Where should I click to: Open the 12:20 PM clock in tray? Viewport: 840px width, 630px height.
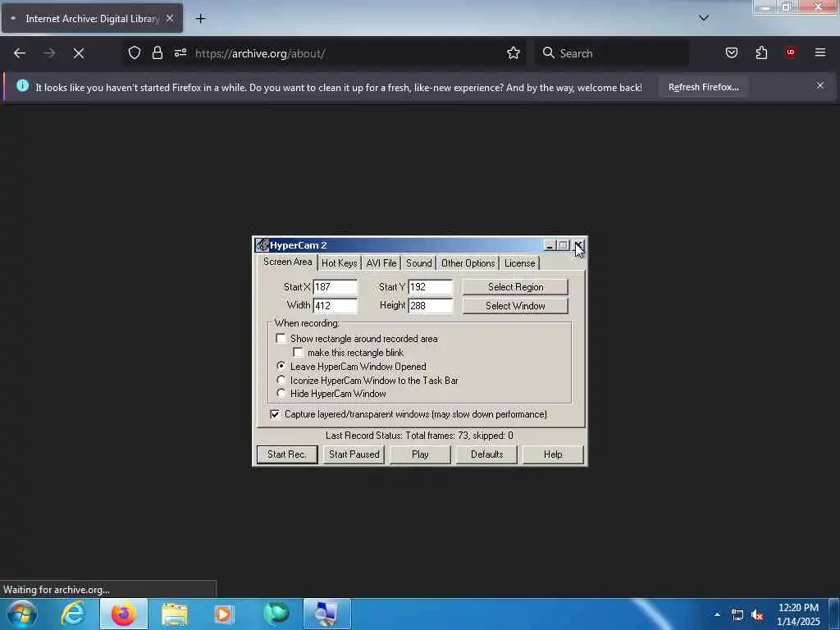click(798, 614)
